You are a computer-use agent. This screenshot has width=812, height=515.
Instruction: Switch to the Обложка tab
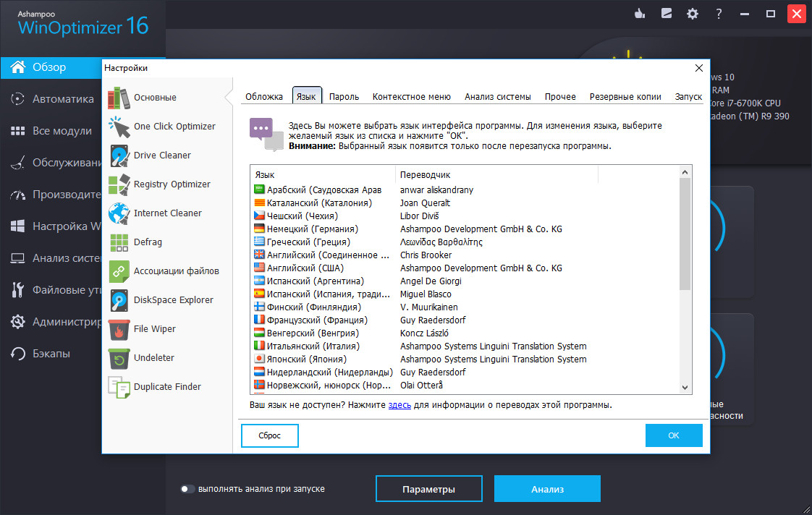[x=264, y=97]
